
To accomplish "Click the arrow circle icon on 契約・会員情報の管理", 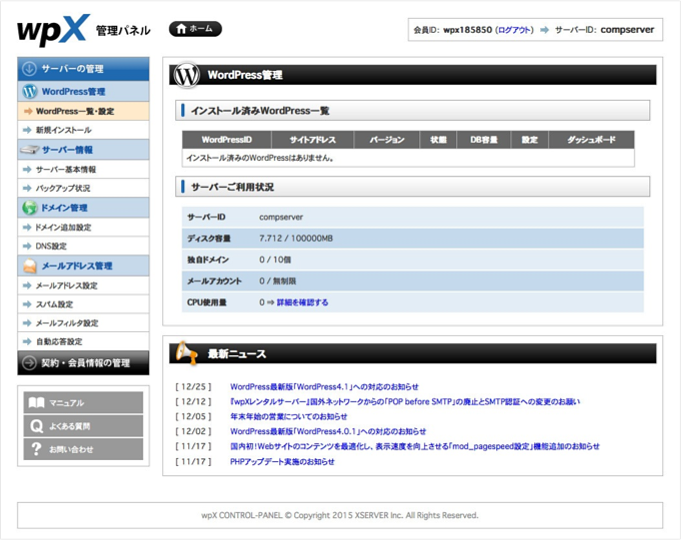I will click(x=29, y=363).
